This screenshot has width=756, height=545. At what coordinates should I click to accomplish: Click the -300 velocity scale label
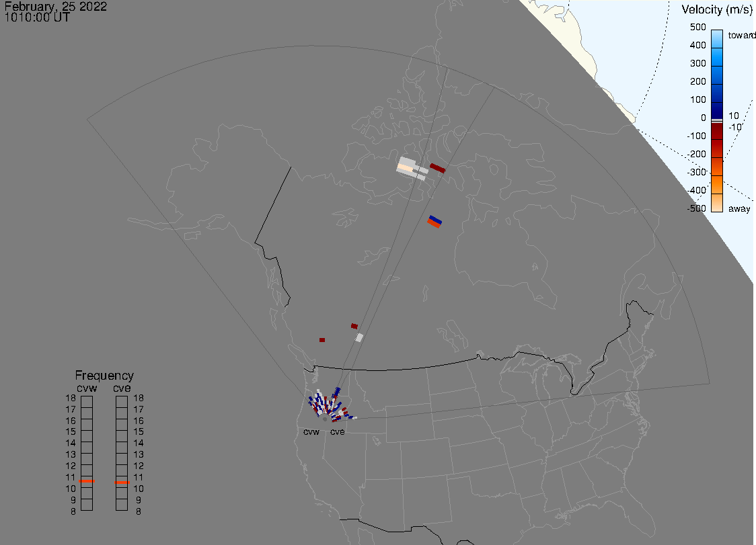(x=696, y=173)
